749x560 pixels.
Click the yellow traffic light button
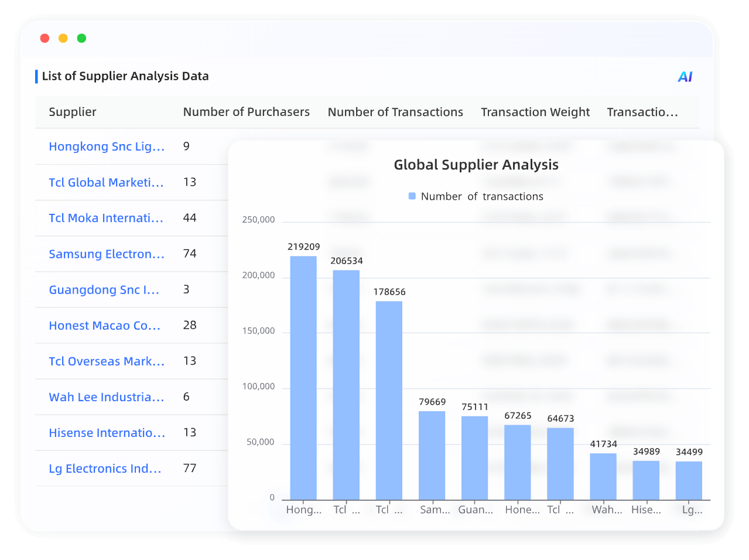[x=63, y=37]
